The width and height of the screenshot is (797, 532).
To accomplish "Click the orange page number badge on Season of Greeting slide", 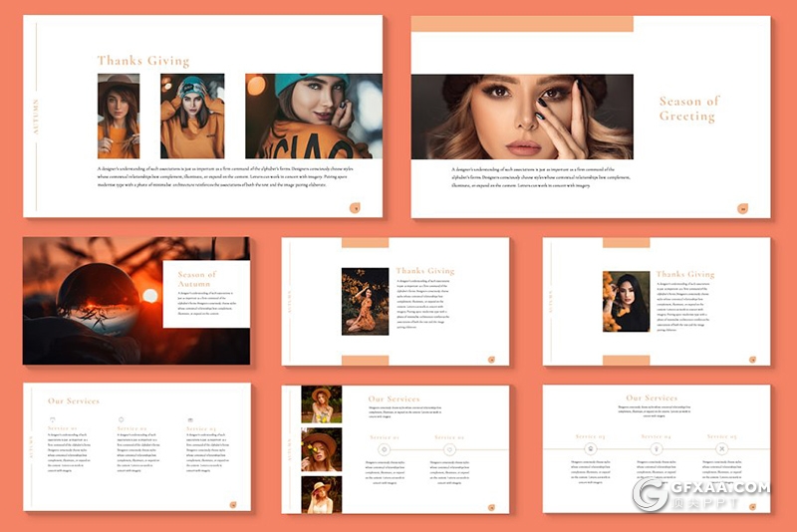I will (x=742, y=208).
